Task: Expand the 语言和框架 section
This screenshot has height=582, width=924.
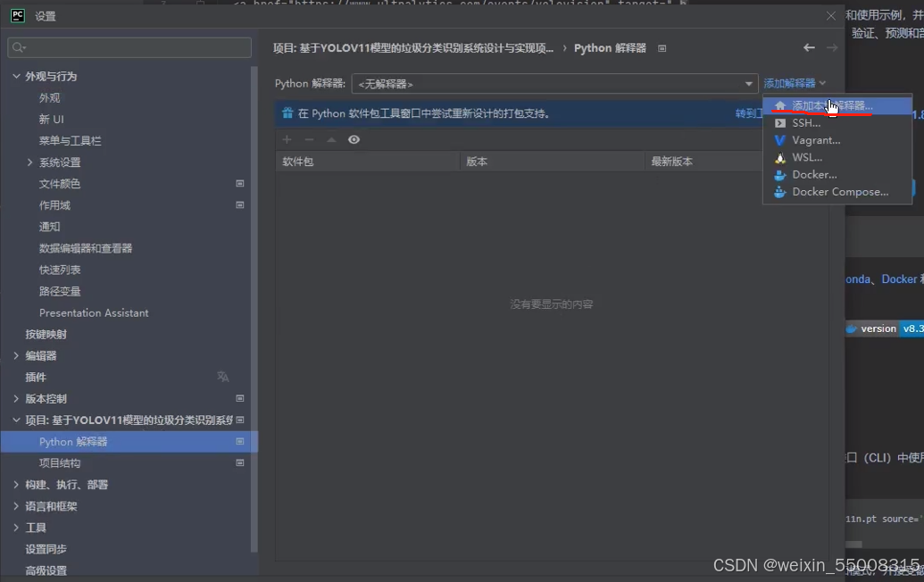Action: (16, 506)
